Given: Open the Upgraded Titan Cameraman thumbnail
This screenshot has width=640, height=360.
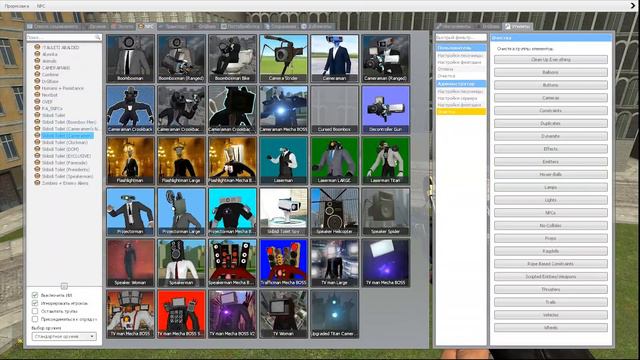Looking at the screenshot, I should [334, 313].
